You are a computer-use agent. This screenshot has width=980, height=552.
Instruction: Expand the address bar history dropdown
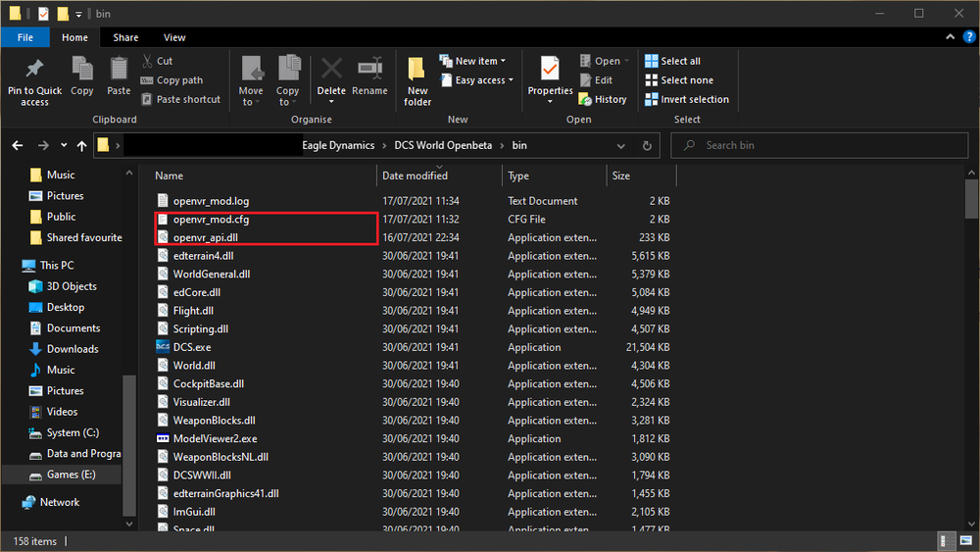[621, 145]
